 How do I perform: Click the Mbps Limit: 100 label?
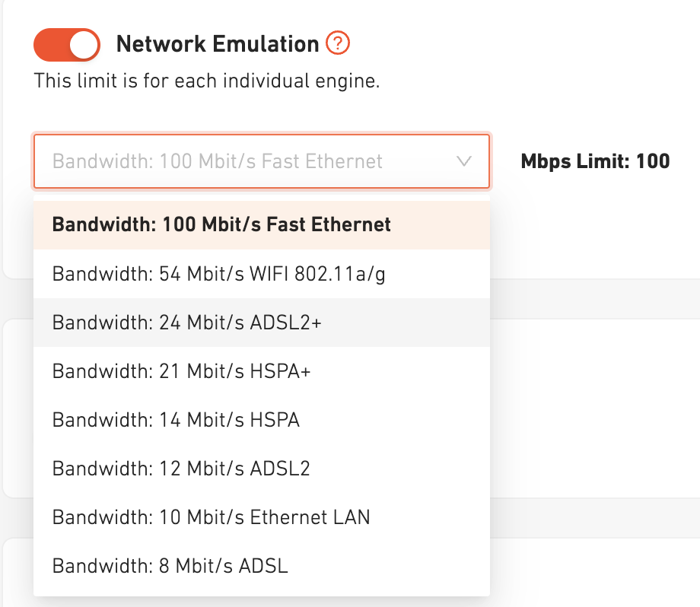coord(595,161)
